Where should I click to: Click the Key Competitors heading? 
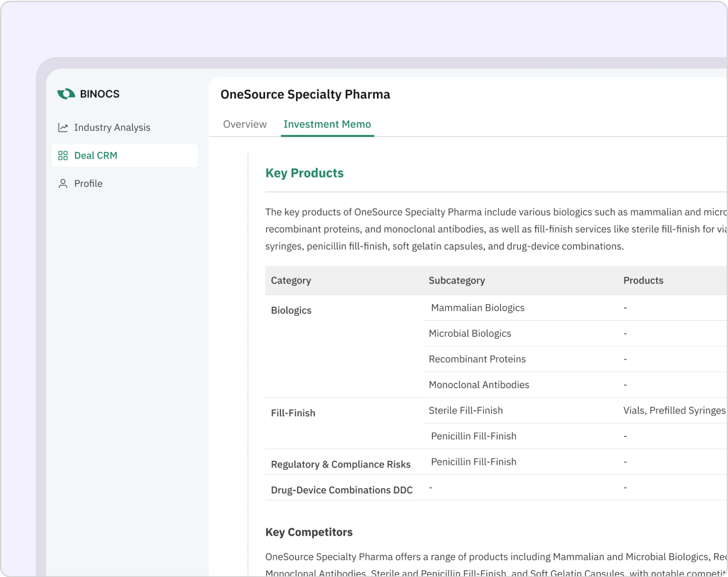point(309,532)
